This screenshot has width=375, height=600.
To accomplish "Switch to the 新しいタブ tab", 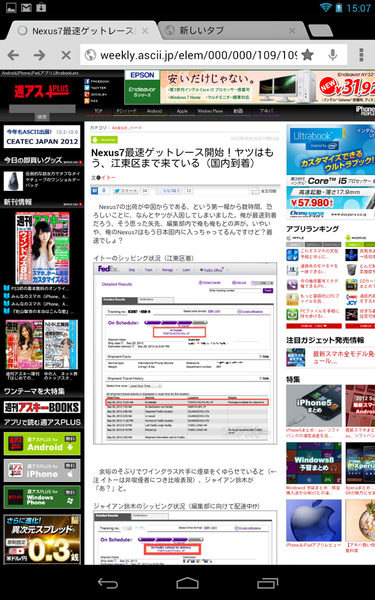I will (x=201, y=31).
